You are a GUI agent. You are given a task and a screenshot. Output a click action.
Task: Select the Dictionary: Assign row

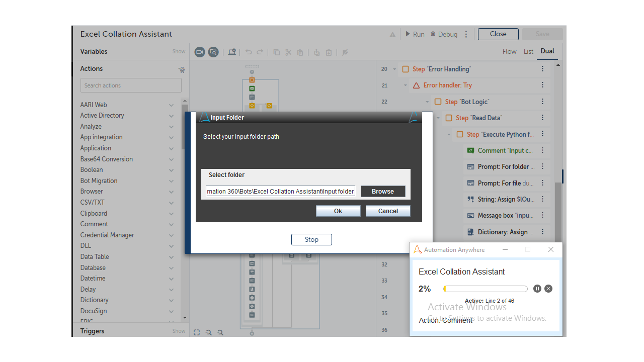click(x=507, y=232)
